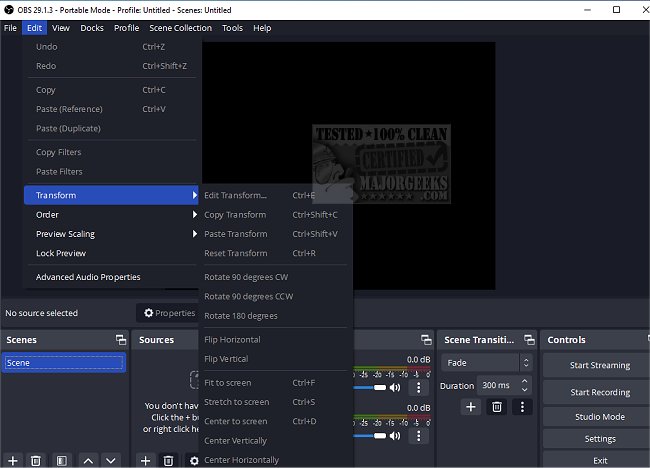Viewport: 650px width, 468px height.
Task: Toggle Lock Preview in Edit menu
Action: tap(111, 253)
